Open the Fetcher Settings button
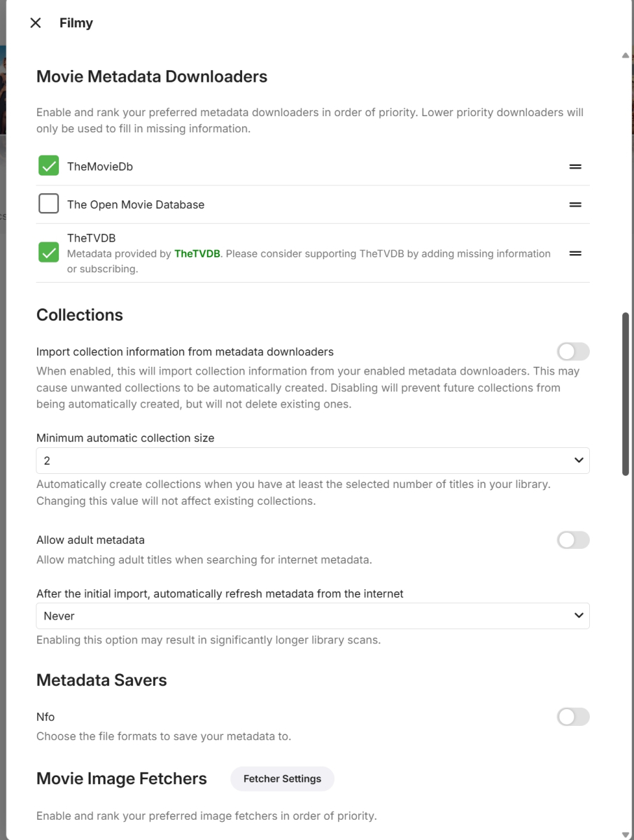634x840 pixels. [x=282, y=778]
